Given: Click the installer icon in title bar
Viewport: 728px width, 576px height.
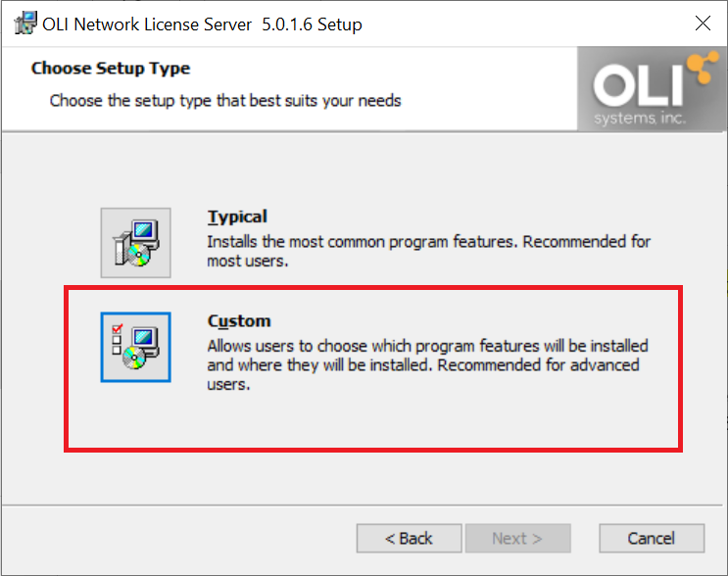Looking at the screenshot, I should (x=25, y=24).
